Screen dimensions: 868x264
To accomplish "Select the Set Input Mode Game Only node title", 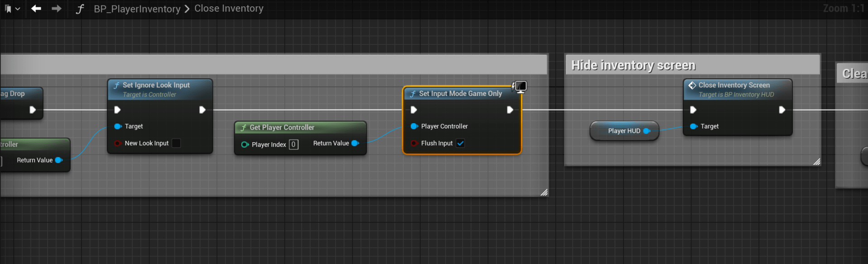I will [x=460, y=94].
